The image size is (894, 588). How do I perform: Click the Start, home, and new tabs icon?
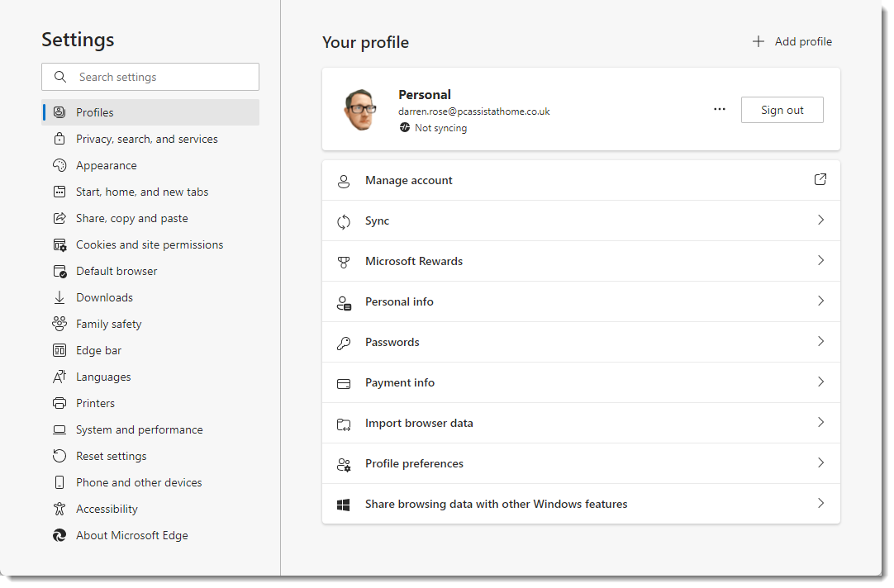[59, 192]
